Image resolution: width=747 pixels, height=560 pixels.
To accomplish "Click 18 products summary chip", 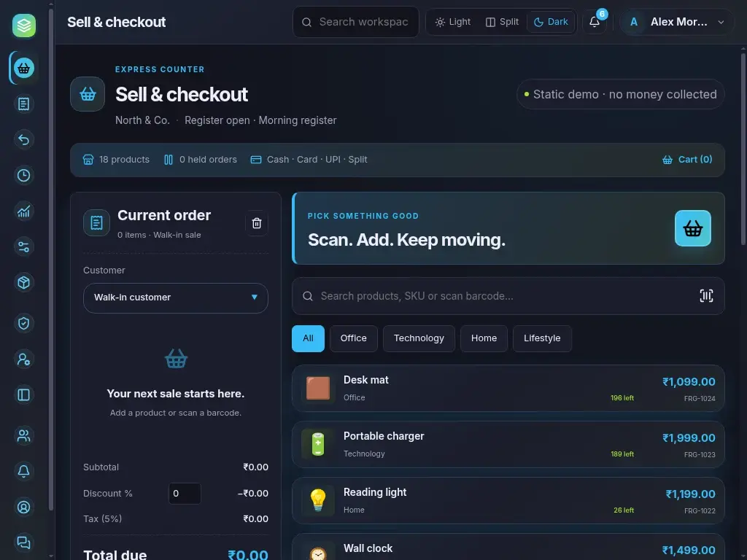I will click(x=116, y=160).
